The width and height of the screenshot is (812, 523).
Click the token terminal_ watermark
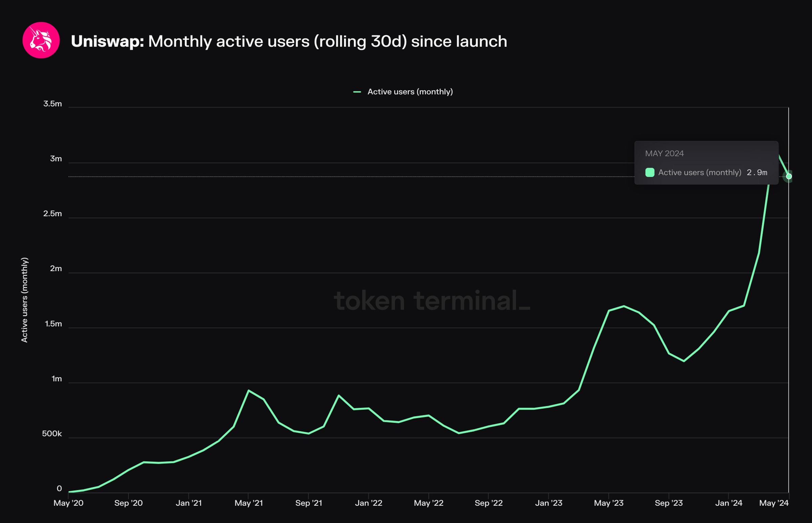pyautogui.click(x=432, y=301)
